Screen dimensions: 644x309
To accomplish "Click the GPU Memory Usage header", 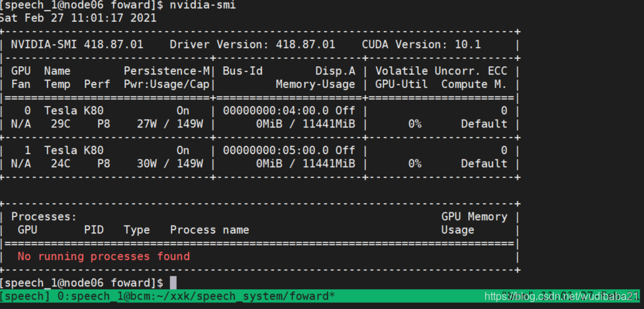I will pos(474,223).
